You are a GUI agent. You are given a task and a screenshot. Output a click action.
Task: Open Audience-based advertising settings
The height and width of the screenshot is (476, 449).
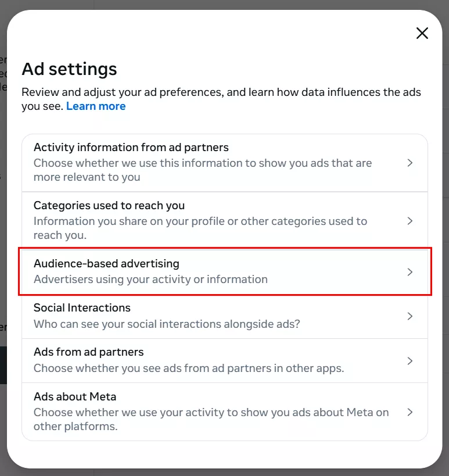[106, 264]
